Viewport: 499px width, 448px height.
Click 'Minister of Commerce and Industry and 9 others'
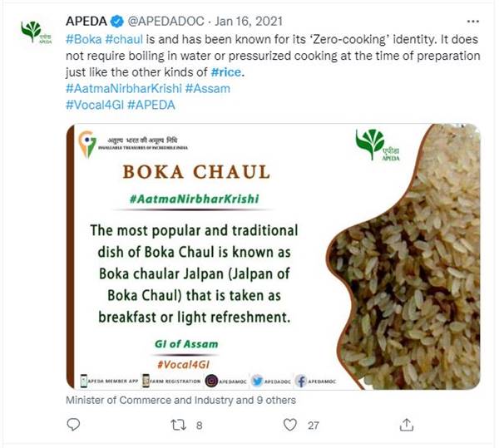coord(180,400)
